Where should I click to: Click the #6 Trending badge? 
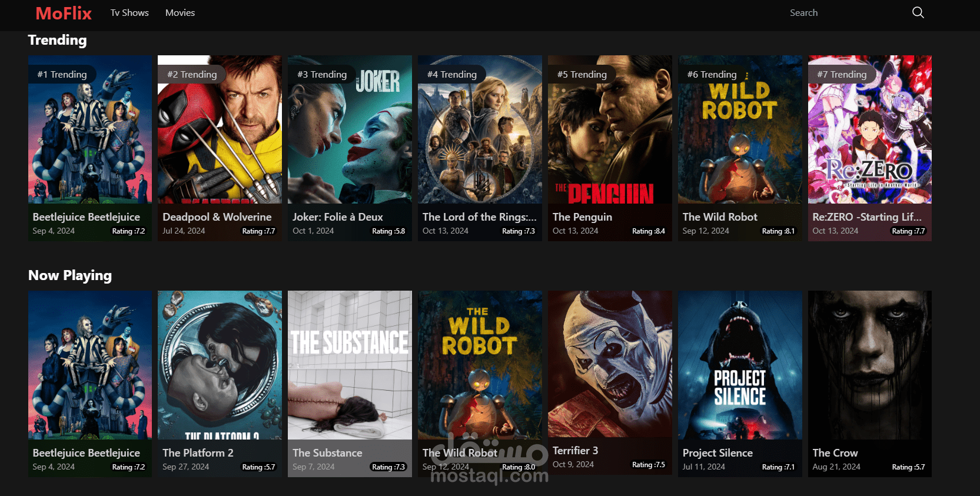(712, 74)
